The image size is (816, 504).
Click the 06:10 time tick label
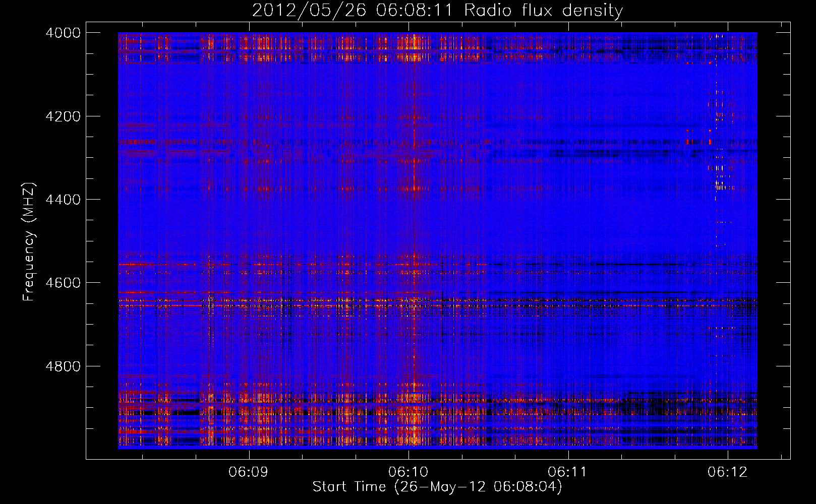409,472
